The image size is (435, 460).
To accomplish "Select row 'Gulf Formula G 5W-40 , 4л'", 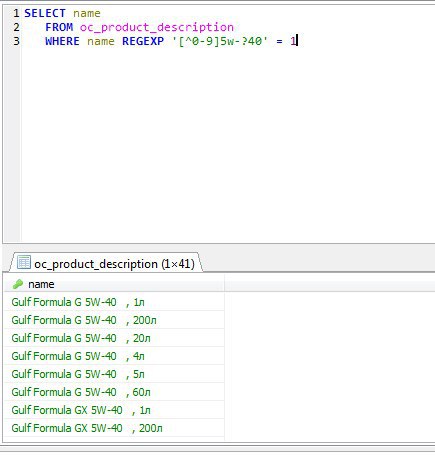I will tap(114, 356).
